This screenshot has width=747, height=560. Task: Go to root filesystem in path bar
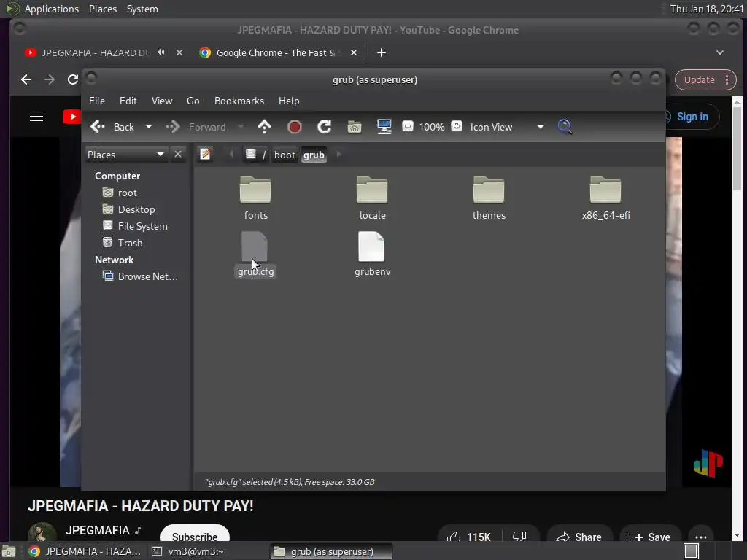click(256, 155)
